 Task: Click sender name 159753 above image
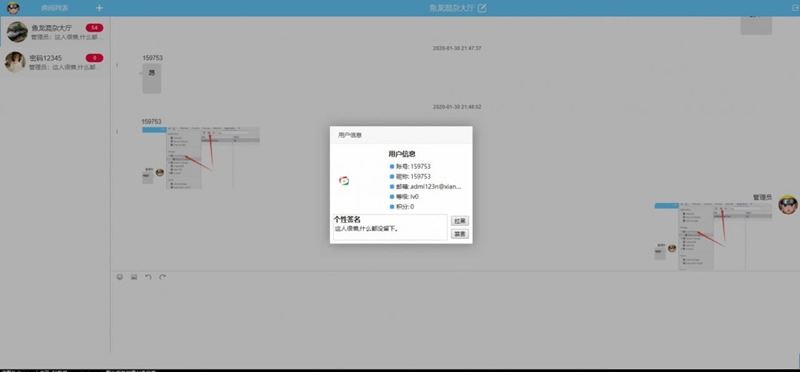[152, 121]
